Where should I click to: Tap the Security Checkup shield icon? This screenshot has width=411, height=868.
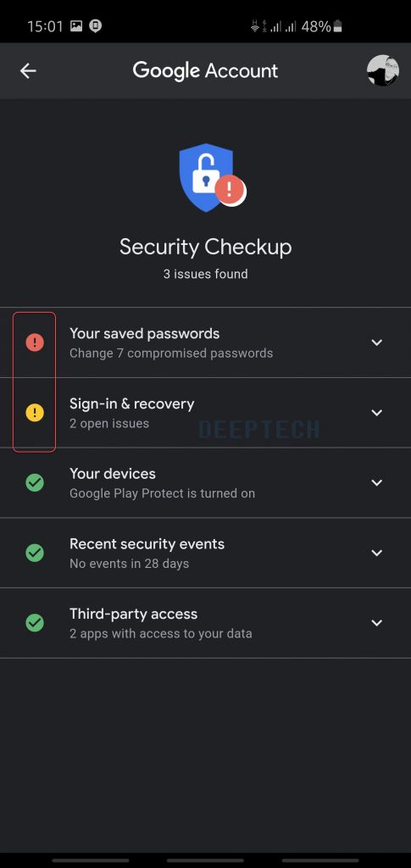tap(212, 178)
